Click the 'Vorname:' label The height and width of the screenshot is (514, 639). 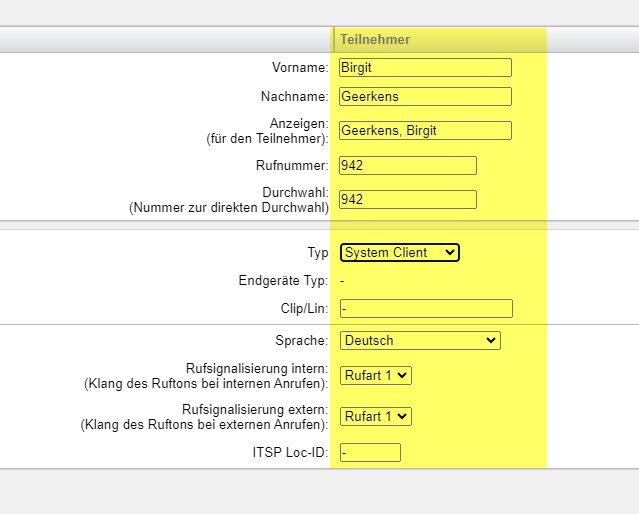[300, 67]
